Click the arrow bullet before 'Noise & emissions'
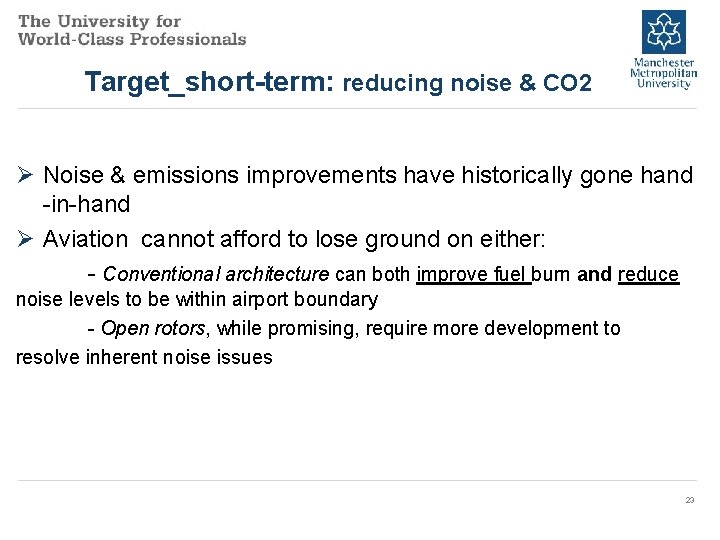 click(x=25, y=175)
